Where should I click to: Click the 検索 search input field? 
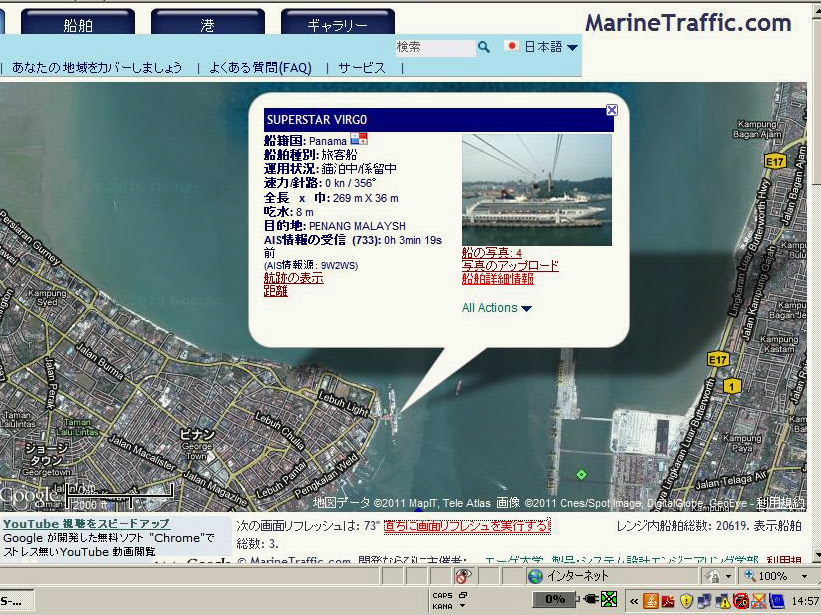click(435, 48)
